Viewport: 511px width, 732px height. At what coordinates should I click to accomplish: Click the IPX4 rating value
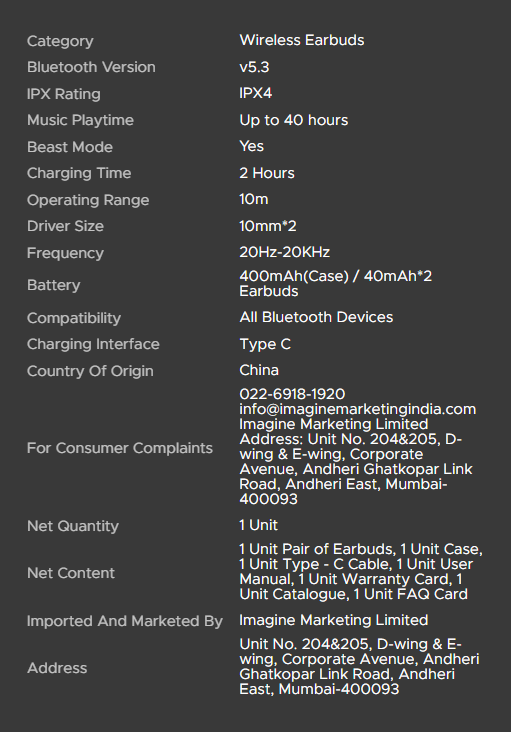pos(256,93)
